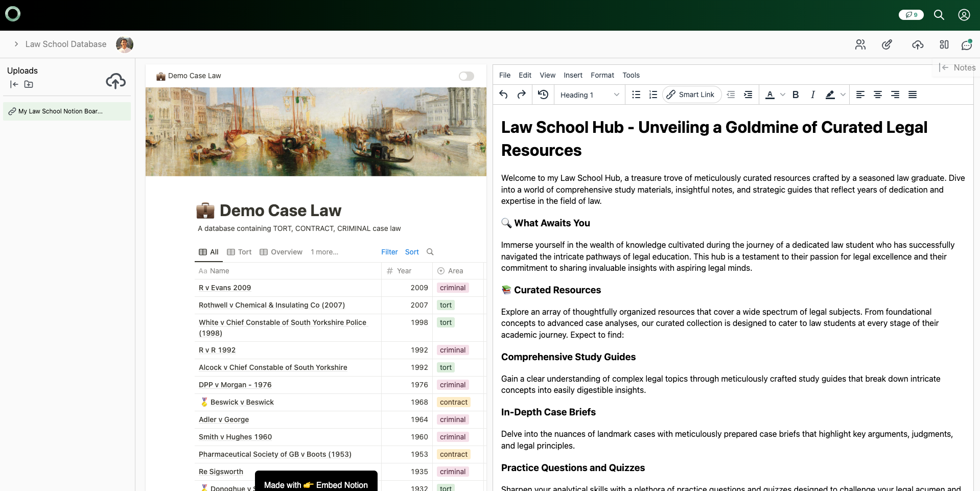This screenshot has width=980, height=491.
Task: Collapse the Notes panel
Action: click(x=944, y=67)
